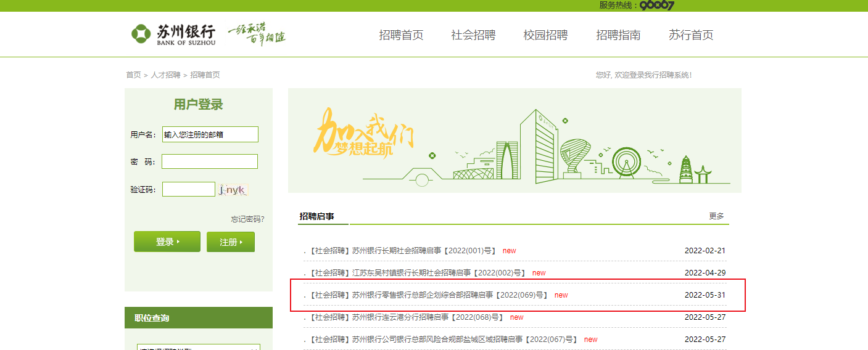Select the 招聘启事 tab heading
Screen dimensions: 868x350
(x=316, y=216)
